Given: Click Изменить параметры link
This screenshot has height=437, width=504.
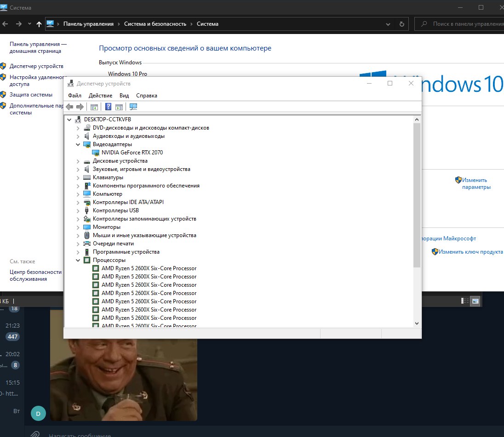Looking at the screenshot, I should (x=476, y=183).
